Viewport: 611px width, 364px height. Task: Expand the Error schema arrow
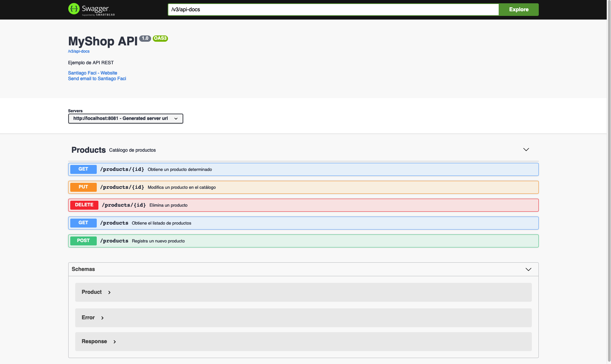tap(102, 318)
